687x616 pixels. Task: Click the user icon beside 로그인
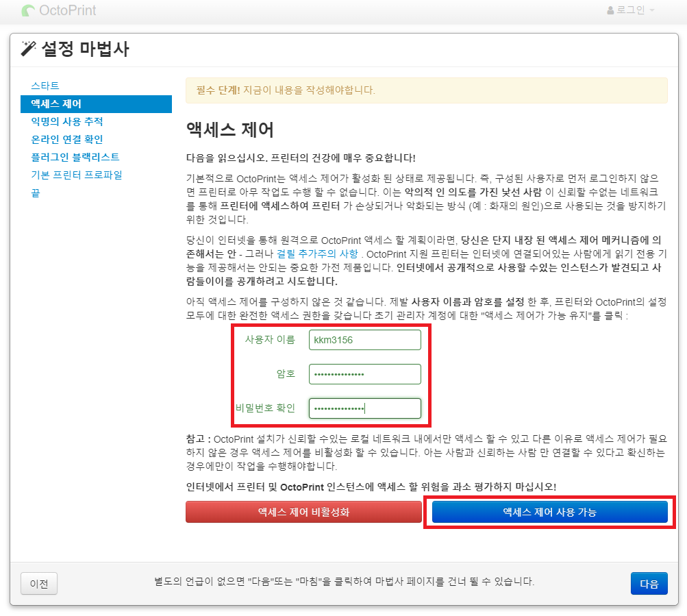pos(610,10)
